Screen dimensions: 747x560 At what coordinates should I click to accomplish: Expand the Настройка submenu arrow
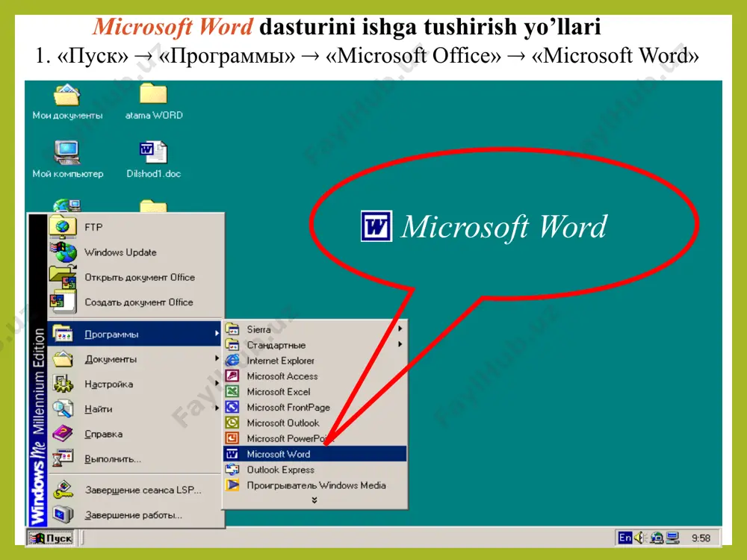[217, 383]
